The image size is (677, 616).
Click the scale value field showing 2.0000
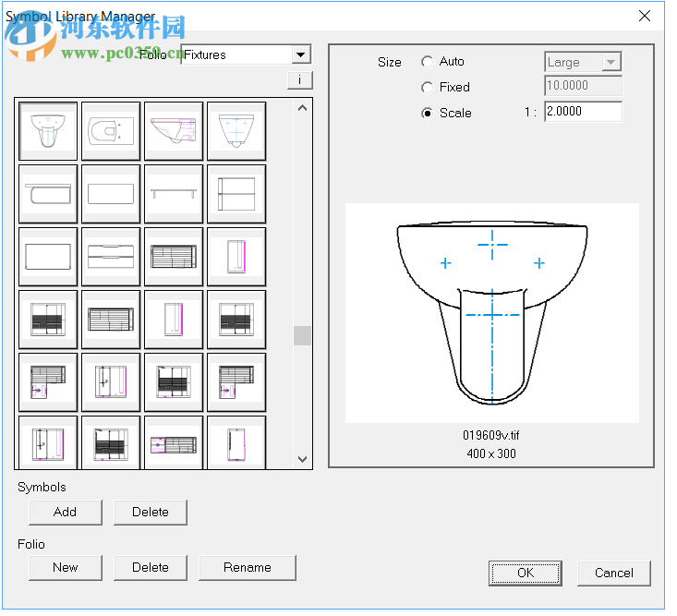coord(584,112)
